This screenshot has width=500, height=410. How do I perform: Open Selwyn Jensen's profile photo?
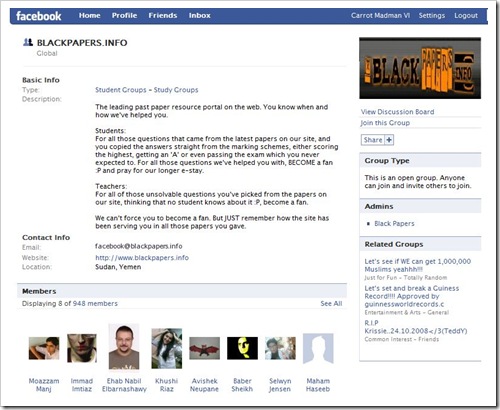(280, 348)
